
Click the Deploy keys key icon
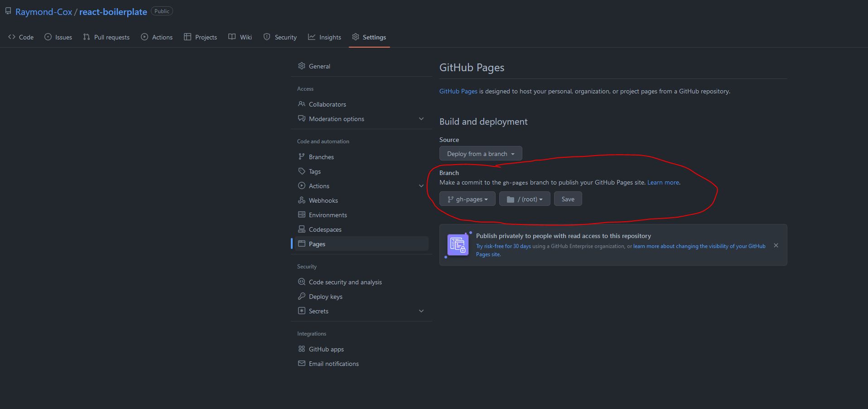(x=302, y=296)
